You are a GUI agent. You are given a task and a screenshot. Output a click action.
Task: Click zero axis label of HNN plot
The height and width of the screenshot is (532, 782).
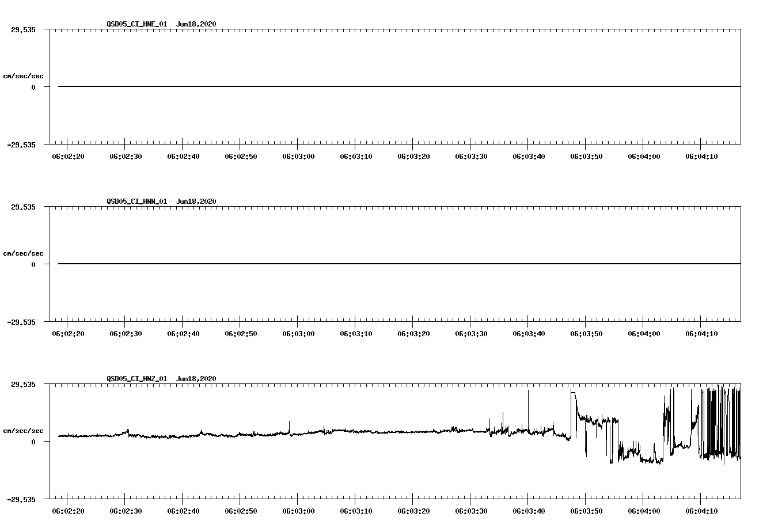pyautogui.click(x=33, y=264)
